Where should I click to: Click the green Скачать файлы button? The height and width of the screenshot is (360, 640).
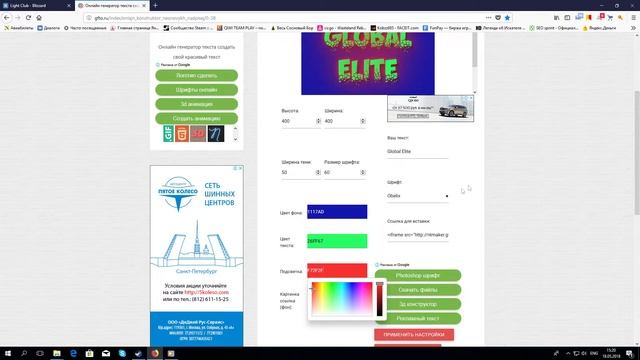[418, 290]
